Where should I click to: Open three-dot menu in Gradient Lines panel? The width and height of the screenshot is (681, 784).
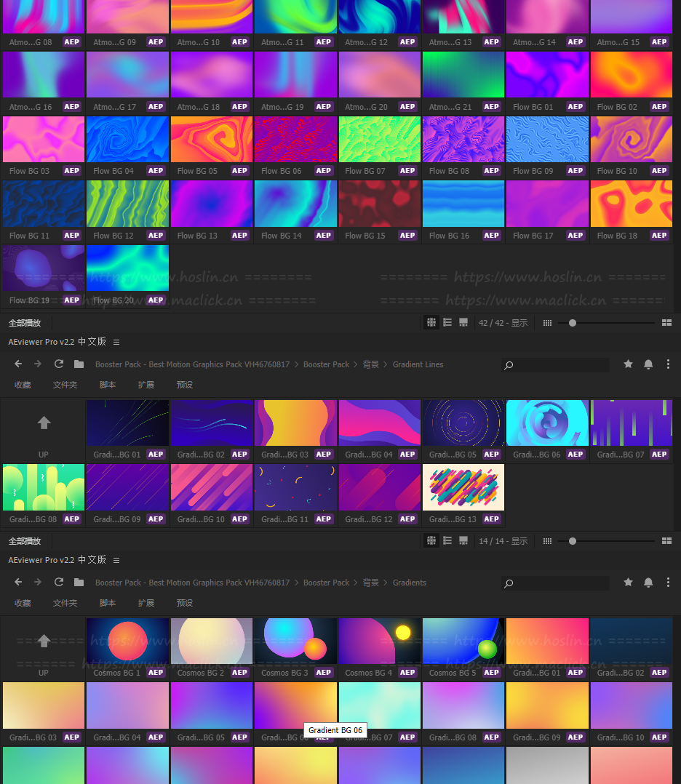(668, 364)
